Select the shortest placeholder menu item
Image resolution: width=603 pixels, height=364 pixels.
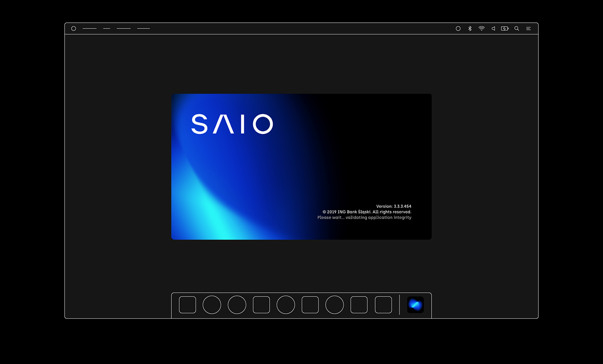107,28
